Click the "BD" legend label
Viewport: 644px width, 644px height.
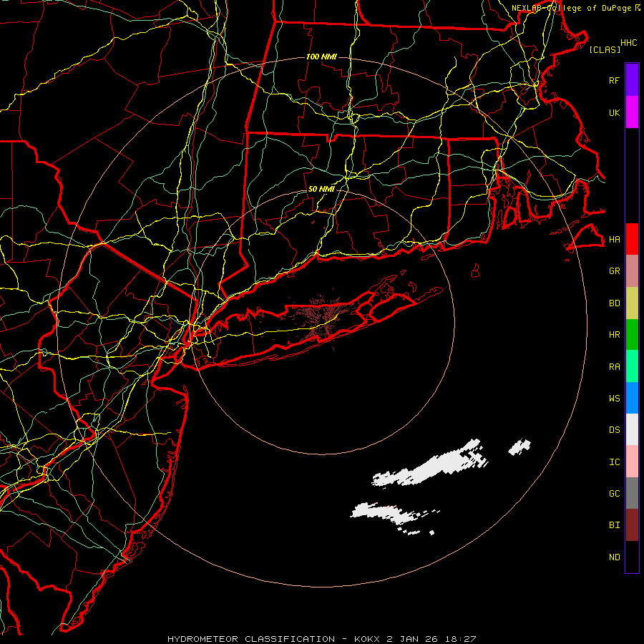click(x=614, y=303)
